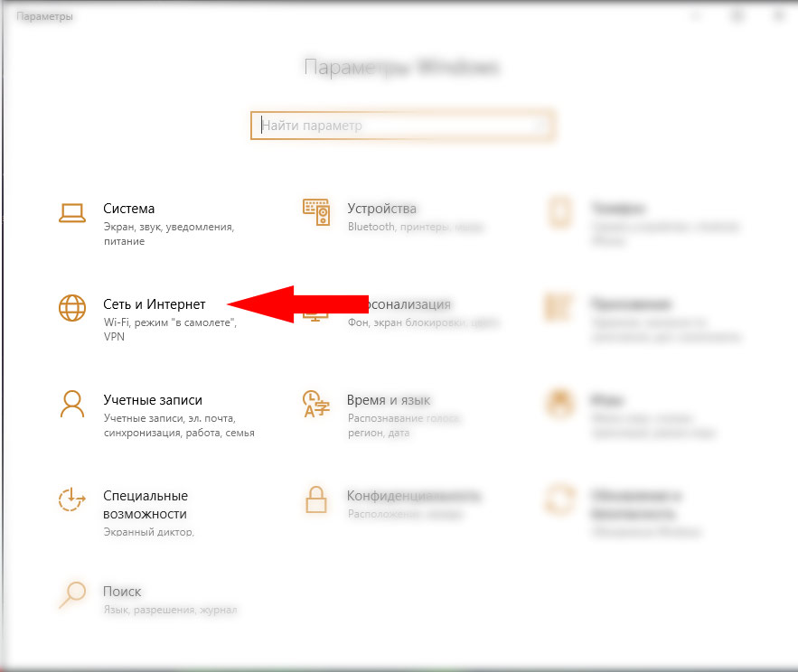Viewport: 798px width, 672px height.
Task: Click the text синхронизация, работа, семья
Action: [179, 433]
